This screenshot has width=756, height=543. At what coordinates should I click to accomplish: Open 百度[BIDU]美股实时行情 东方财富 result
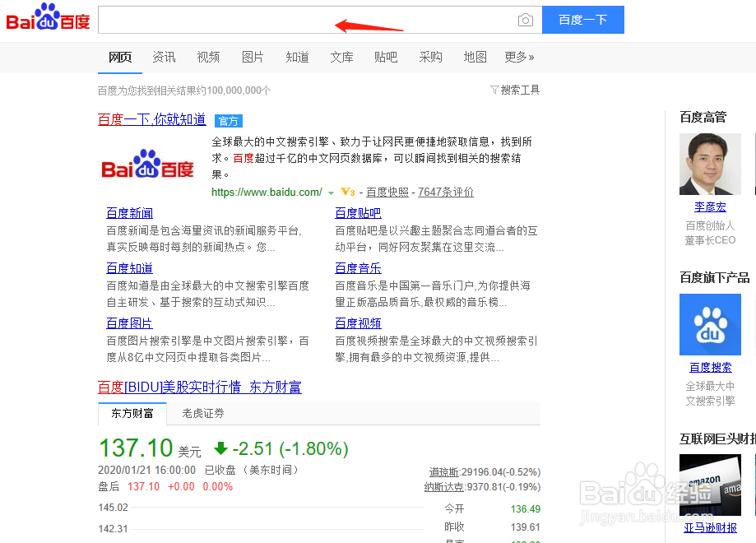point(200,387)
